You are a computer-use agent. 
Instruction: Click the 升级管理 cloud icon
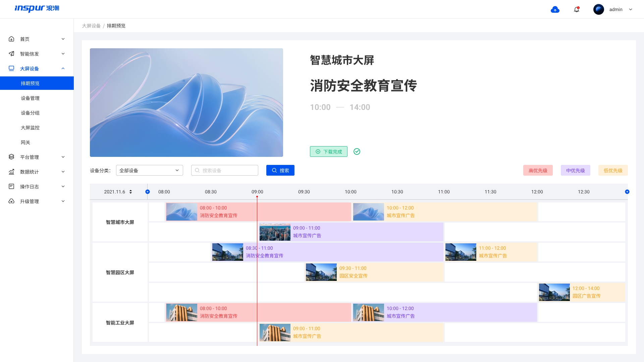(11, 201)
